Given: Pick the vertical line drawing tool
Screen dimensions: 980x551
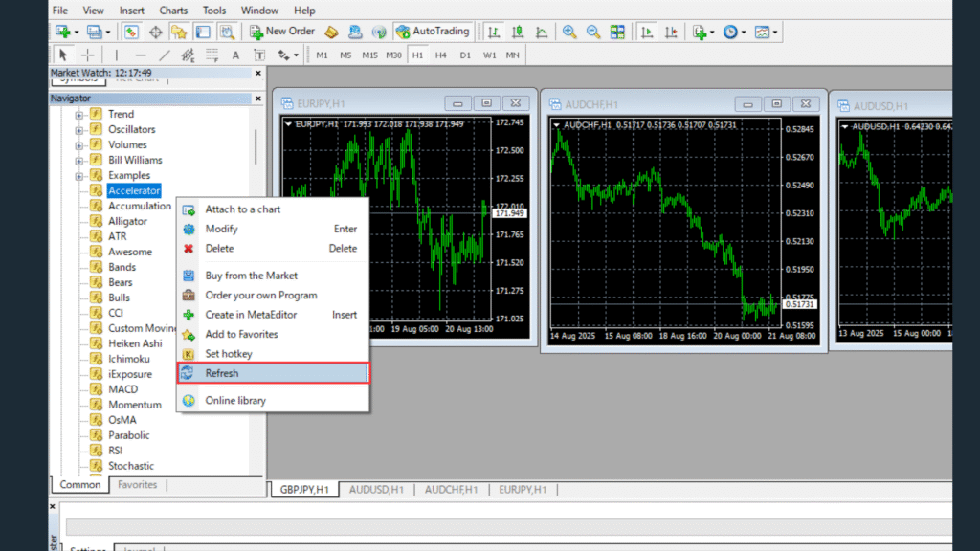Looking at the screenshot, I should (116, 55).
